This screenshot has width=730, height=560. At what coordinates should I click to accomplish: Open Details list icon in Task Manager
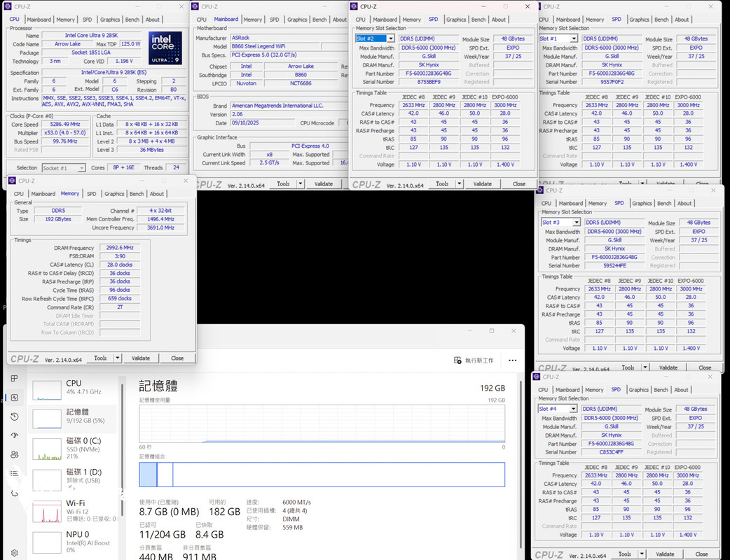(x=15, y=473)
